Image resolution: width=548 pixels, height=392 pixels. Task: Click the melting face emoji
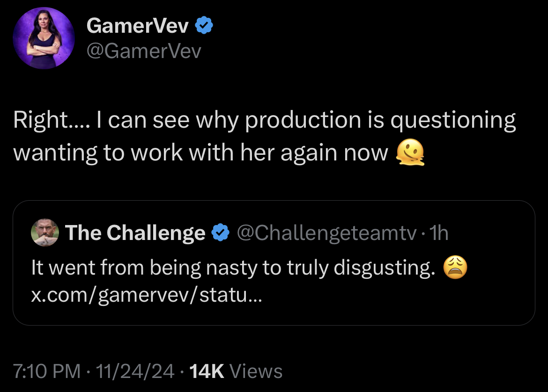click(x=410, y=152)
